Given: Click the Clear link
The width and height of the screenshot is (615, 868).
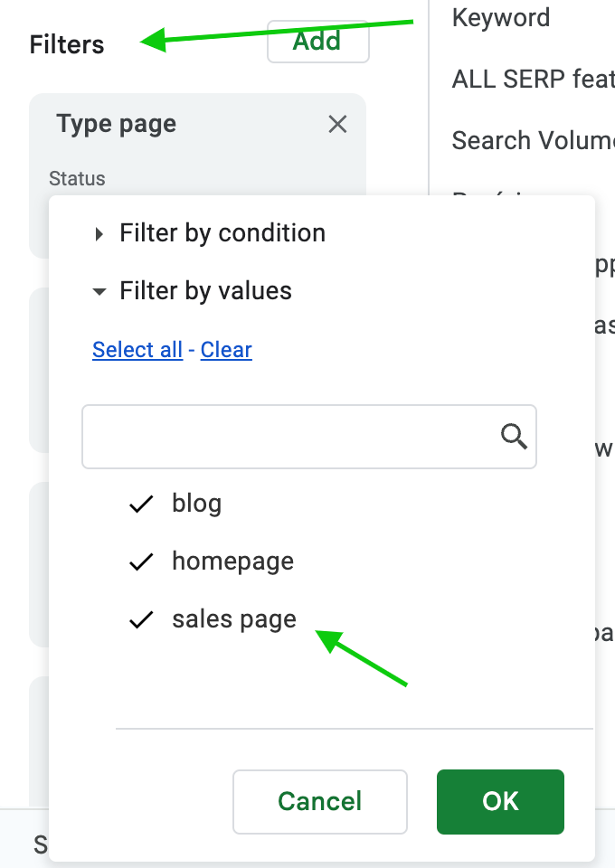Looking at the screenshot, I should click(x=226, y=350).
